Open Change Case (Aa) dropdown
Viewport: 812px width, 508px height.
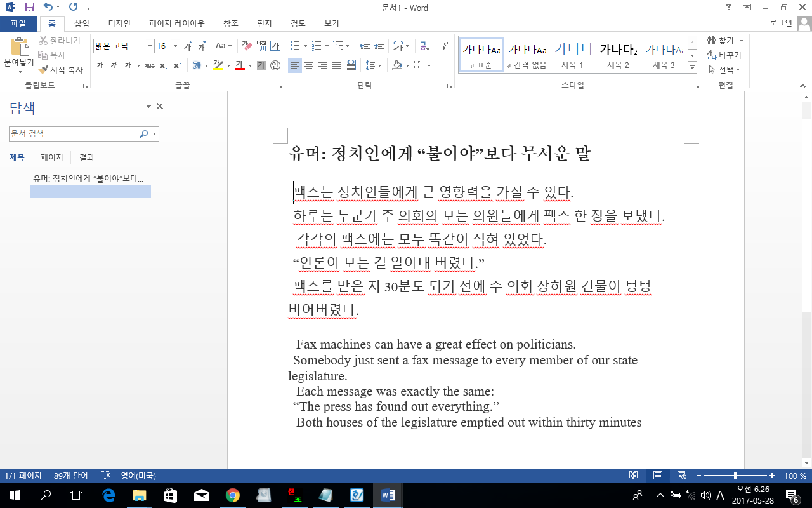(x=224, y=46)
